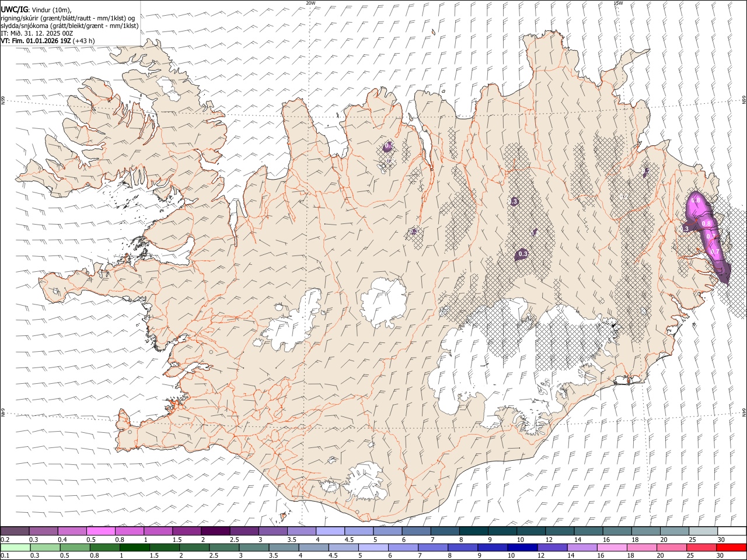The height and width of the screenshot is (560, 747).
Task: Click the "rigning/skúrir" legend description line
Action: click(x=68, y=18)
